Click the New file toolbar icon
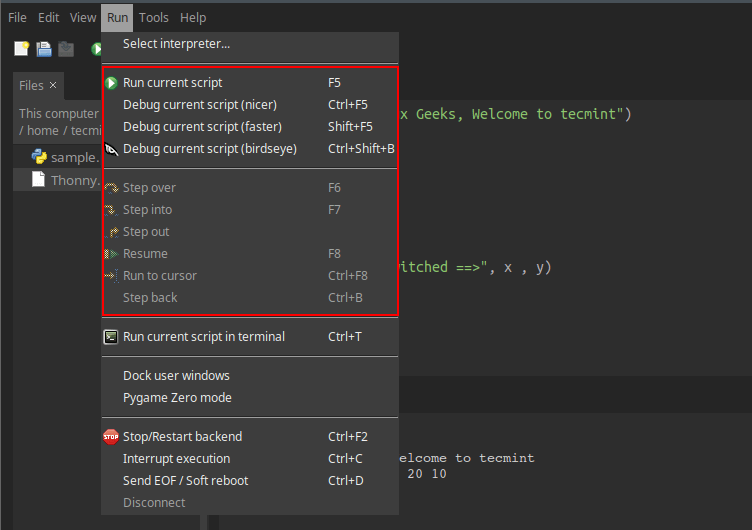This screenshot has height=530, width=752. [x=21, y=49]
